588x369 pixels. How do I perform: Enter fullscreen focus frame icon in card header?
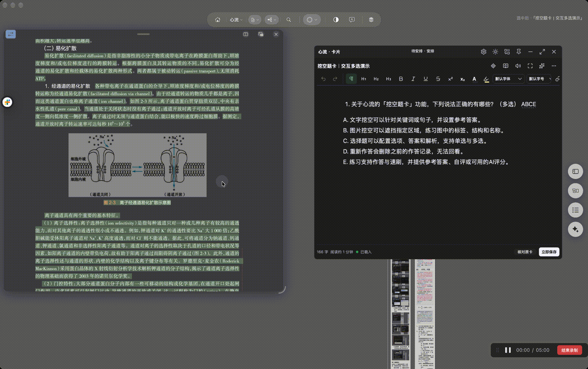pyautogui.click(x=530, y=66)
